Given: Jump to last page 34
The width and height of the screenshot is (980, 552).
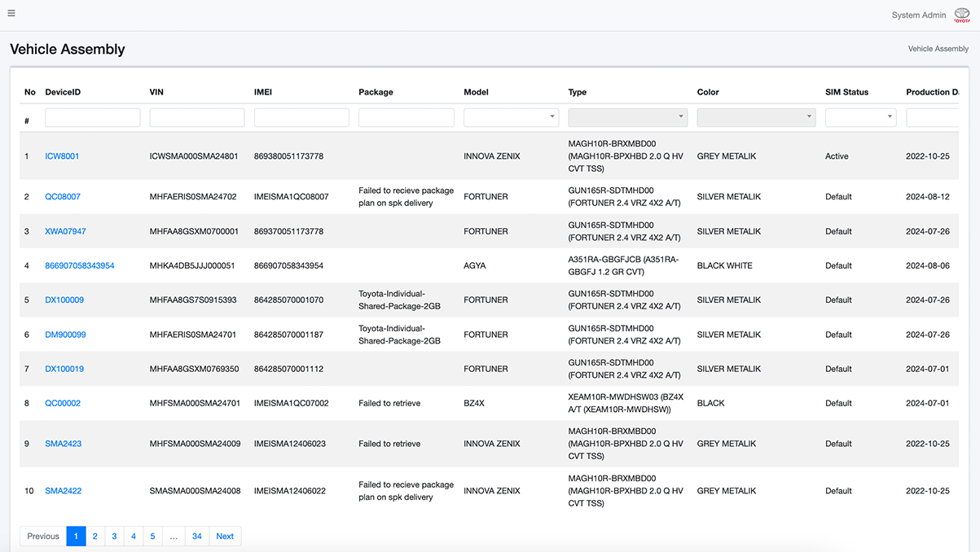Looking at the screenshot, I should (197, 536).
